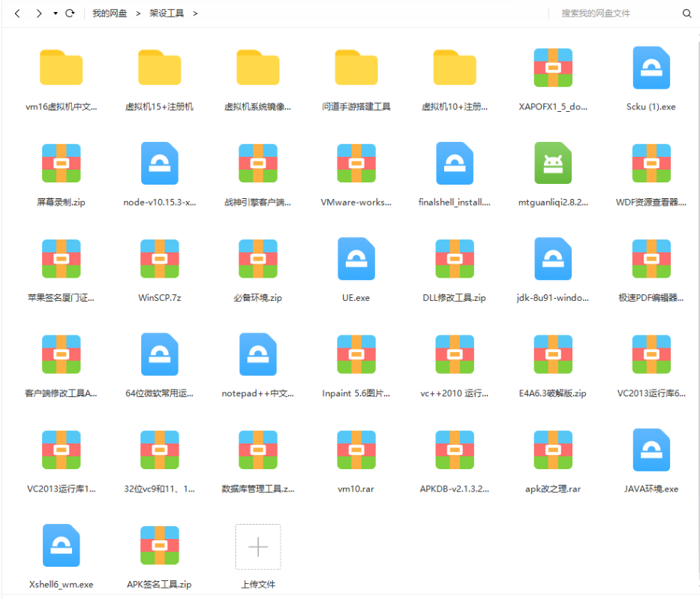Select the Scku (1).exe file icon

[651, 68]
